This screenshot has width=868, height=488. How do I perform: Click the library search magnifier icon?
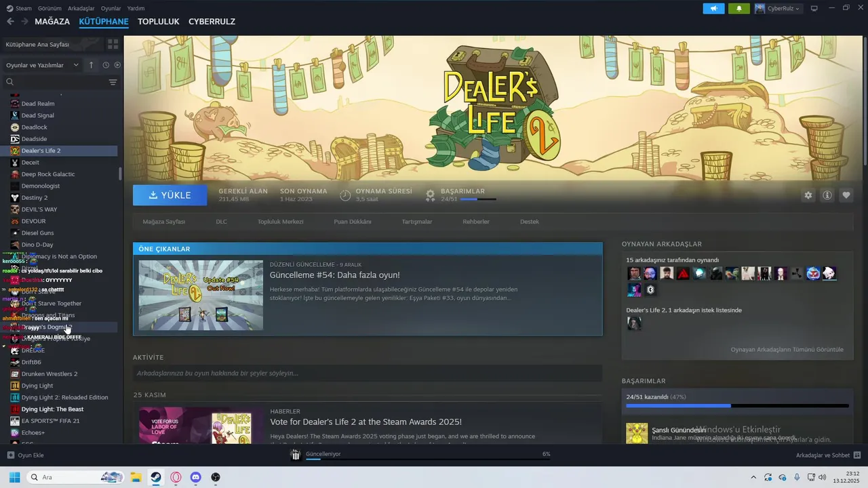[x=10, y=82]
